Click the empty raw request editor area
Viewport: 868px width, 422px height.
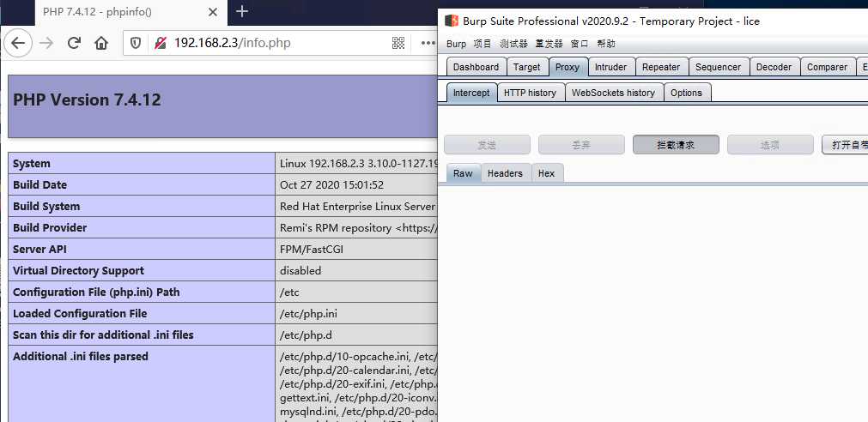tap(653, 303)
